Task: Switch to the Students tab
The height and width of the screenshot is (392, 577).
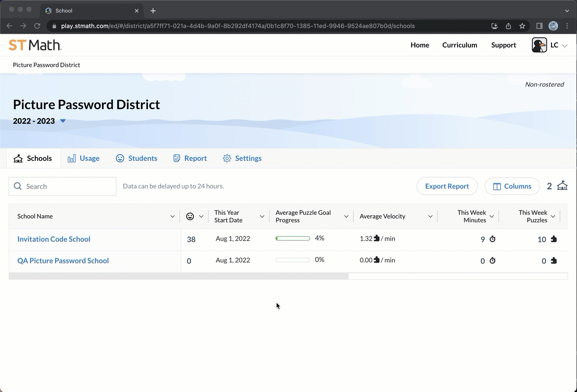Action: tap(137, 158)
